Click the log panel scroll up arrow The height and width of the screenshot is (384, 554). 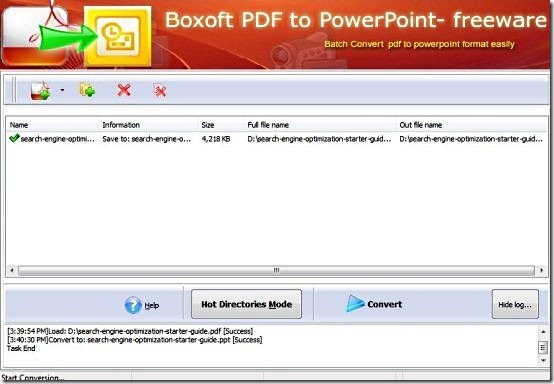pyautogui.click(x=543, y=332)
